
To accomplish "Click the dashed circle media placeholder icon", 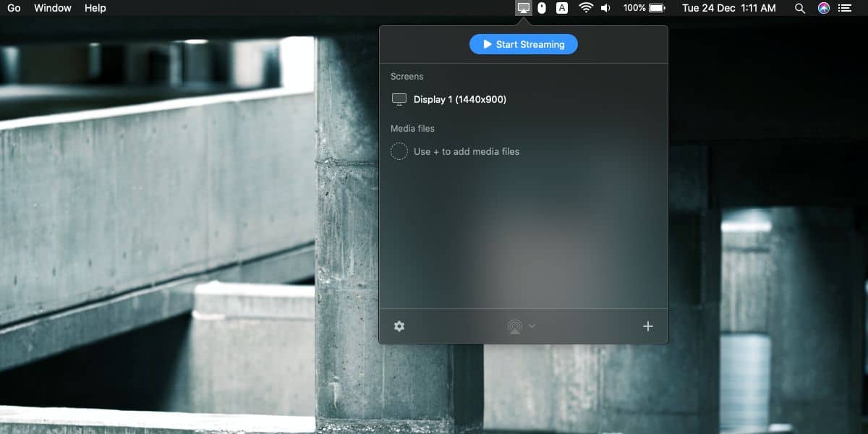I will (399, 151).
